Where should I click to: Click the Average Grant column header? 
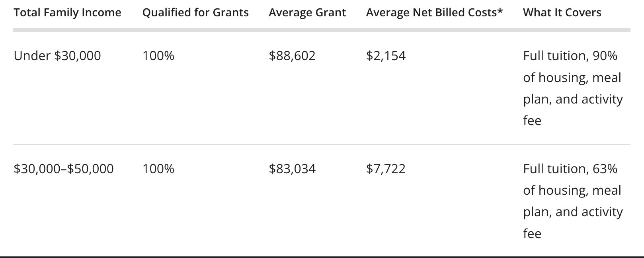point(307,13)
